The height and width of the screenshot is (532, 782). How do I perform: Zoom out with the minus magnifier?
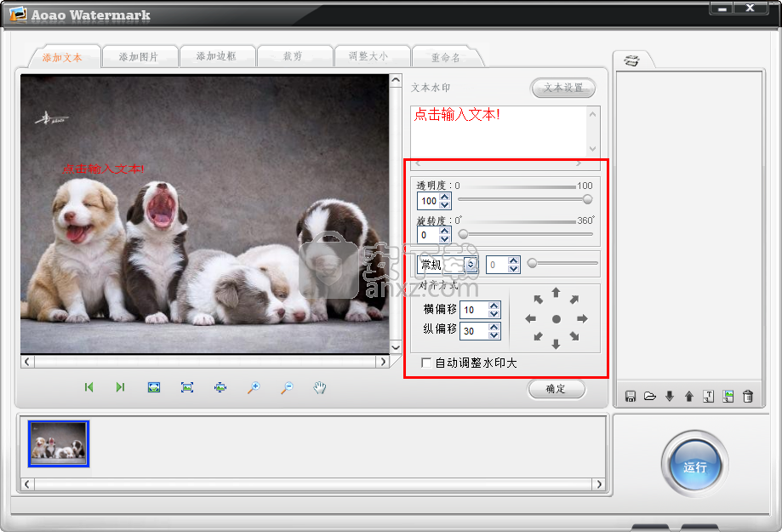(287, 387)
